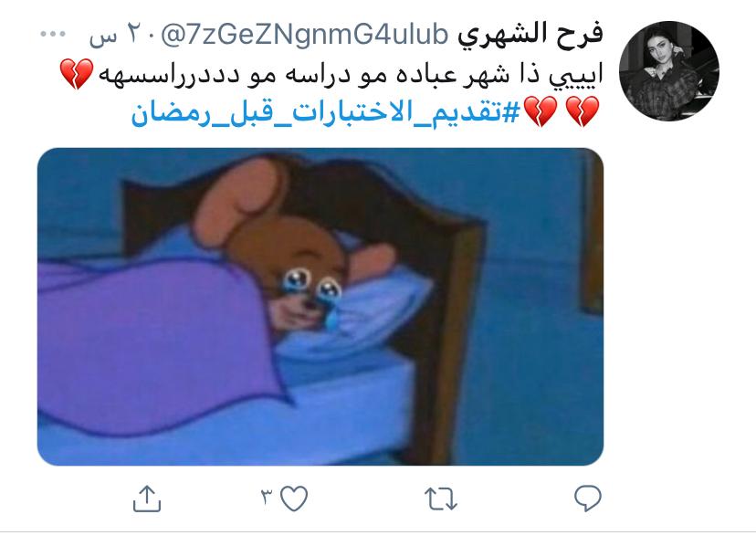Open hashtag #تقديم_الاختبارات_قبل_رمضان
Viewport: 756px width, 546px height.
(x=325, y=112)
